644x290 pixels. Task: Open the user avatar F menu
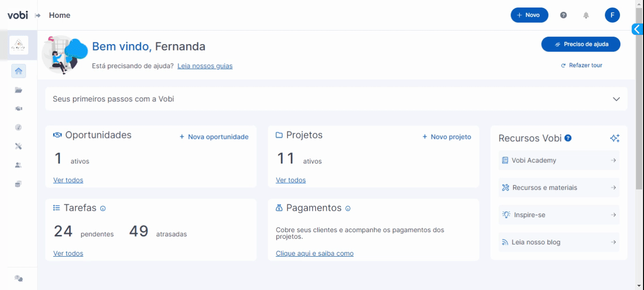(612, 15)
